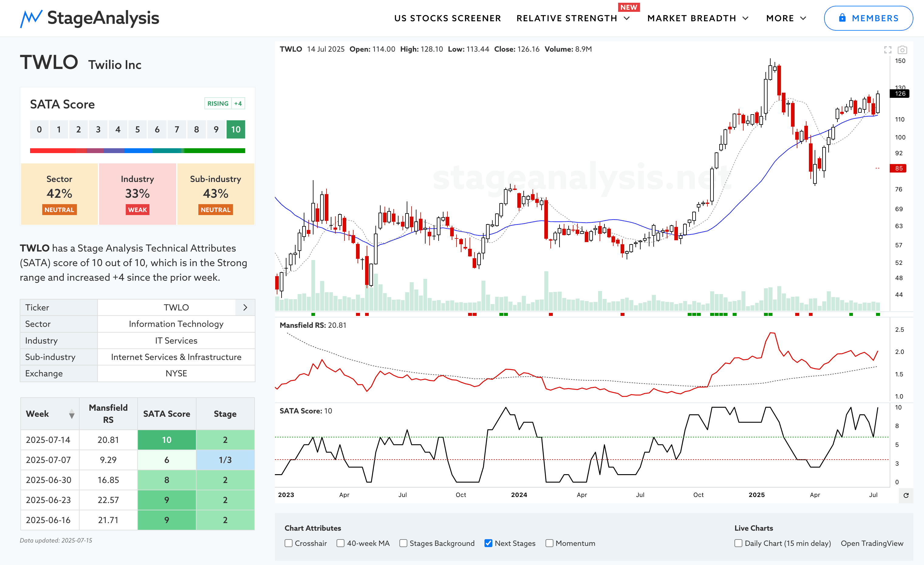Click the StageAnalysis logo icon
Screen dimensions: 924x565
pos(31,18)
